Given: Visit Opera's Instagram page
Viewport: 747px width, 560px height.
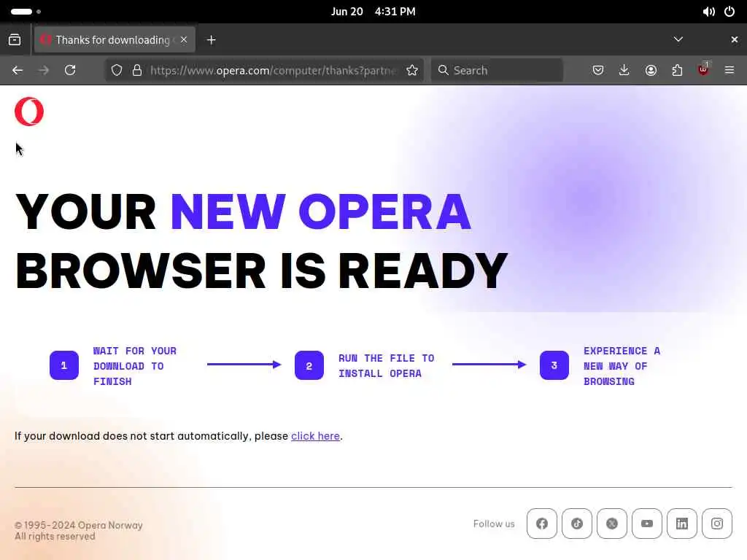Looking at the screenshot, I should (x=717, y=524).
